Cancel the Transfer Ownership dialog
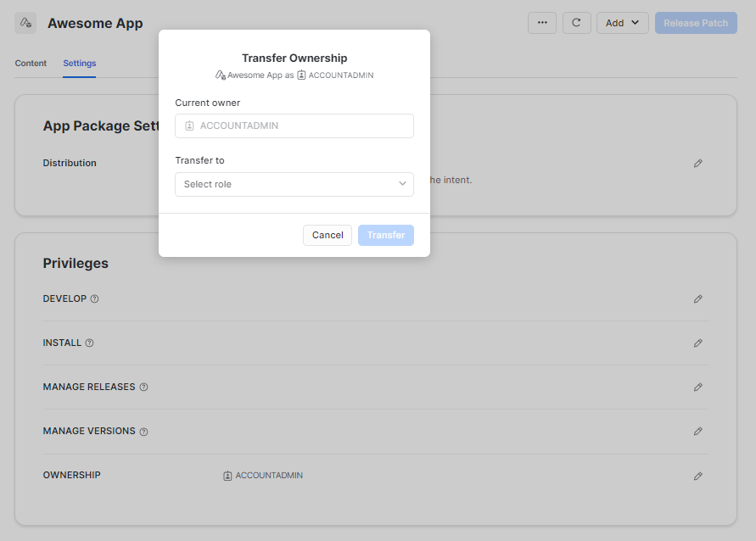This screenshot has width=756, height=541. 328,235
